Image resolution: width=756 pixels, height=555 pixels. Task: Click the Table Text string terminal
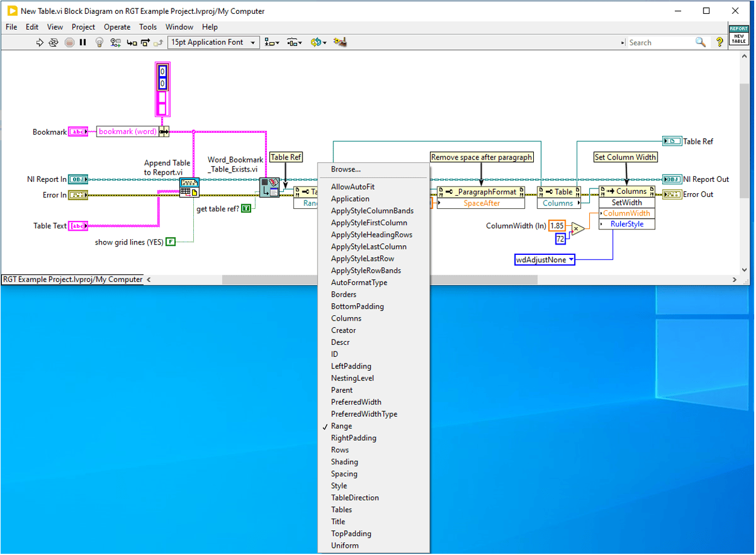(78, 226)
